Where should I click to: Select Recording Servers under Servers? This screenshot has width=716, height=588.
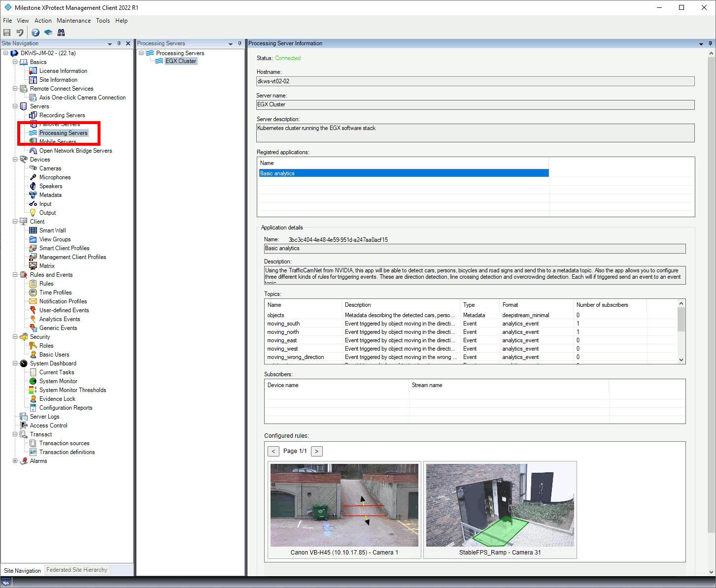click(x=62, y=115)
